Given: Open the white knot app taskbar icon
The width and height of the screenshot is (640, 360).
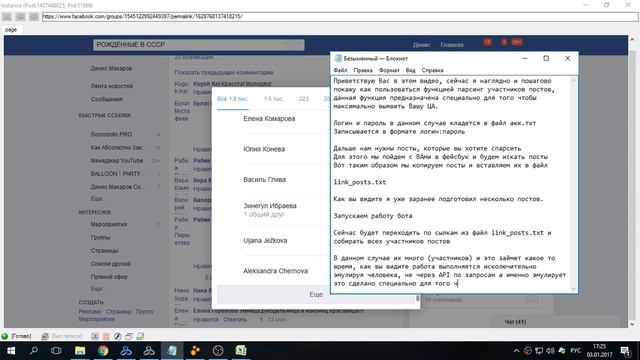Looking at the screenshot, I should coord(149,351).
